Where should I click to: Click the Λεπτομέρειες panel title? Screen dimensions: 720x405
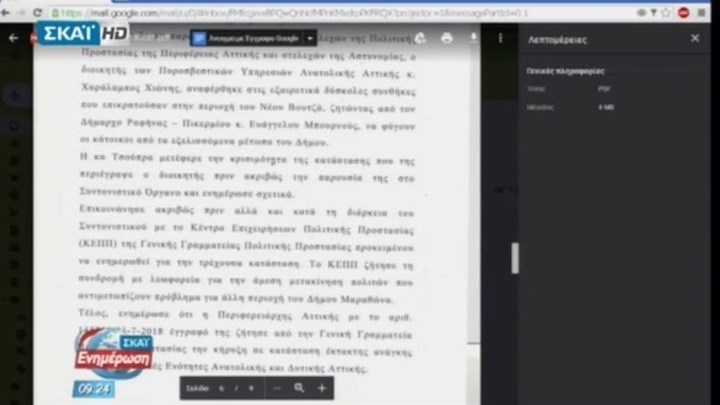coord(558,38)
